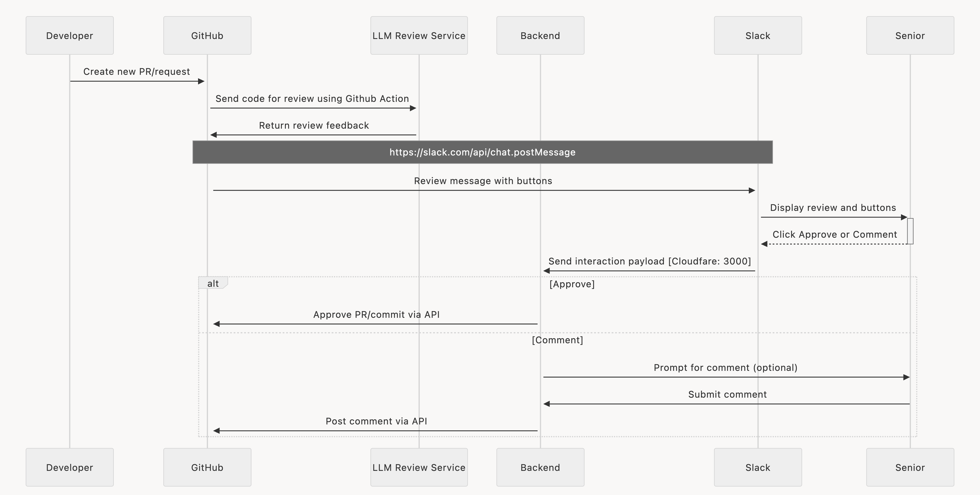This screenshot has width=980, height=495.
Task: Select the "Return review feedback" message label
Action: (x=314, y=125)
